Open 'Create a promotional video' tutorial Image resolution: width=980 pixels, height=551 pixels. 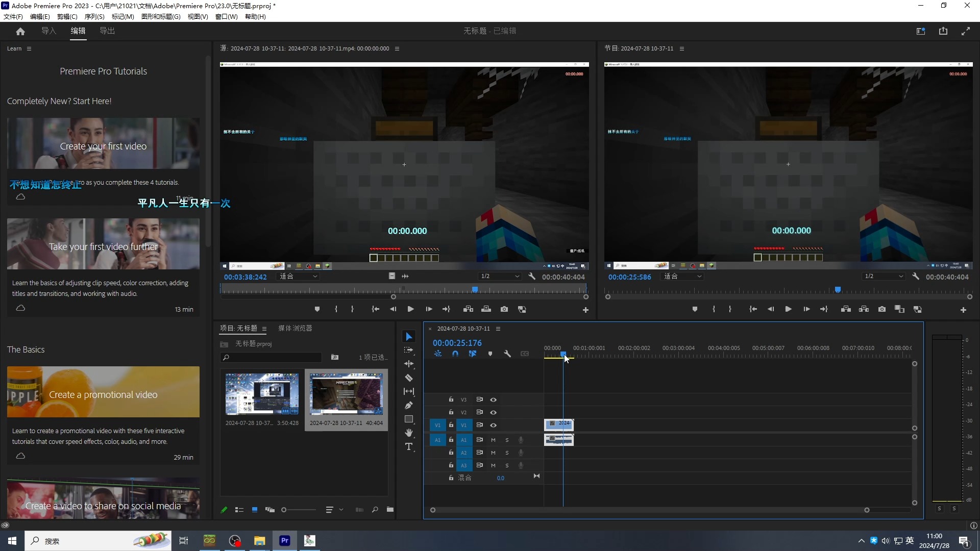click(103, 392)
